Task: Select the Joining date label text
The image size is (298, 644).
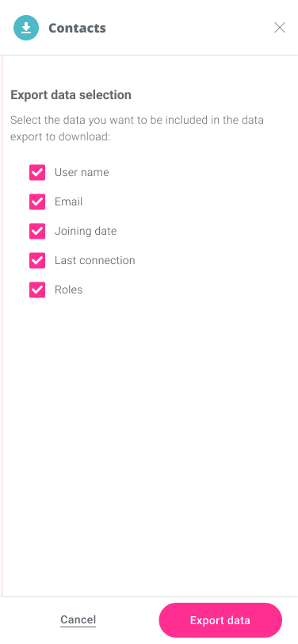Action: coord(86,232)
